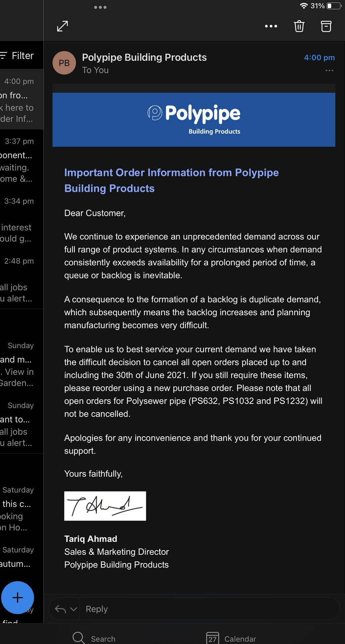The width and height of the screenshot is (345, 644).
Task: Compose a new email with plus button
Action: pyautogui.click(x=18, y=598)
